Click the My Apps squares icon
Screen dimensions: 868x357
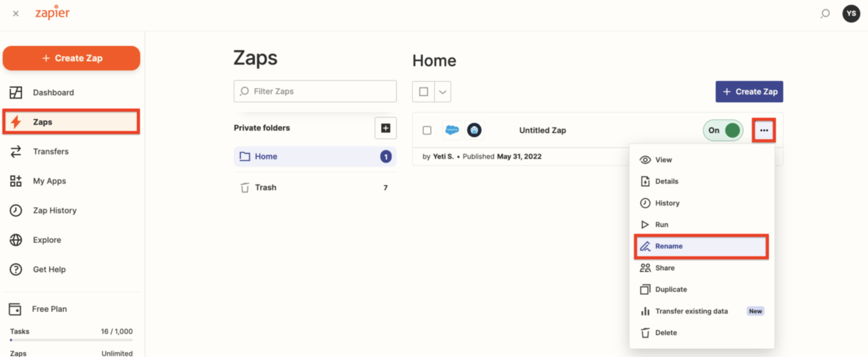16,181
